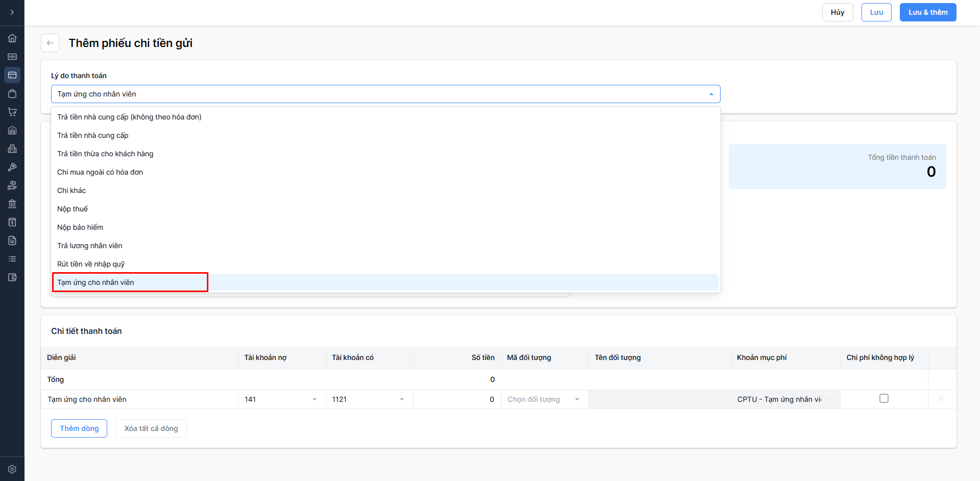Image resolution: width=980 pixels, height=481 pixels.
Task: Click the shopping bag sidebar icon
Action: coord(12,93)
